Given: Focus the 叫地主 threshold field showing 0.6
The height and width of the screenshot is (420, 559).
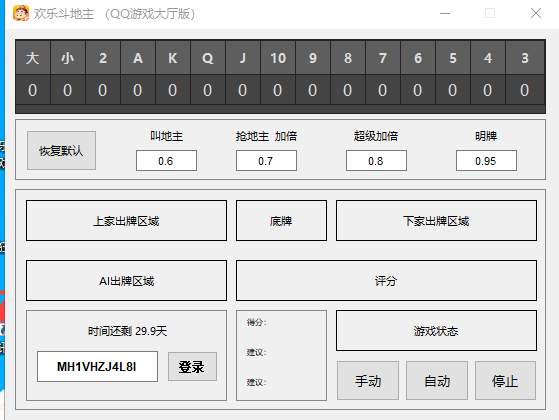Looking at the screenshot, I should tap(166, 161).
